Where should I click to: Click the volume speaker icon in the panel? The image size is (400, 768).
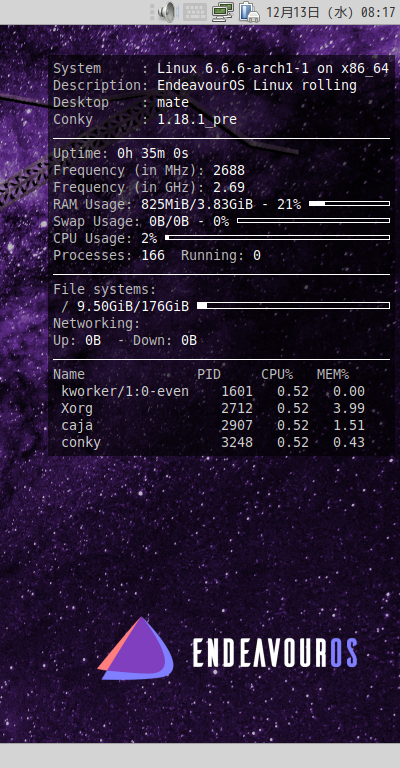click(x=166, y=12)
